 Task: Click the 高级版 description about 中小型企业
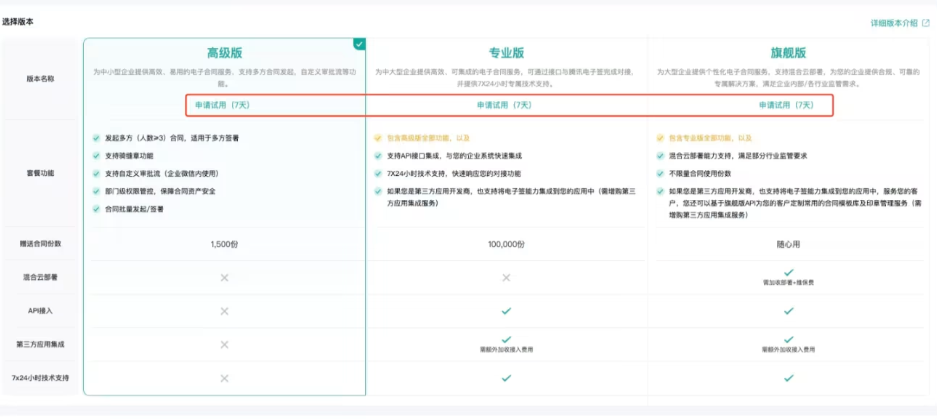tap(225, 78)
